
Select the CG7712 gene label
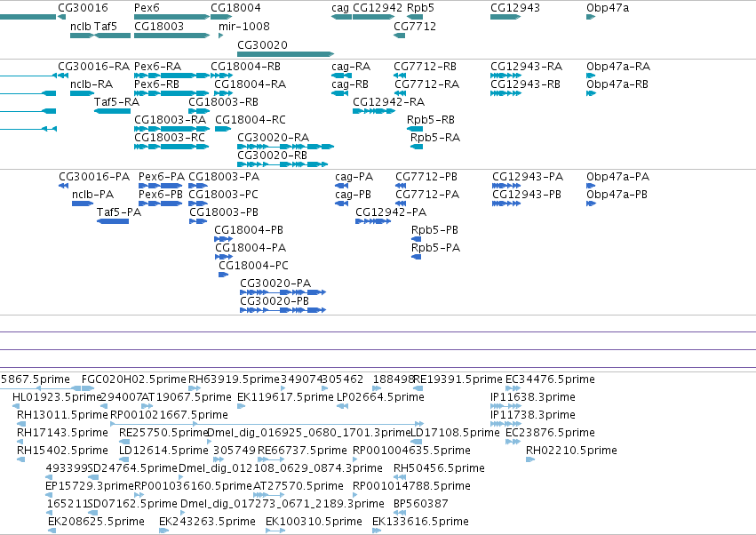point(415,26)
